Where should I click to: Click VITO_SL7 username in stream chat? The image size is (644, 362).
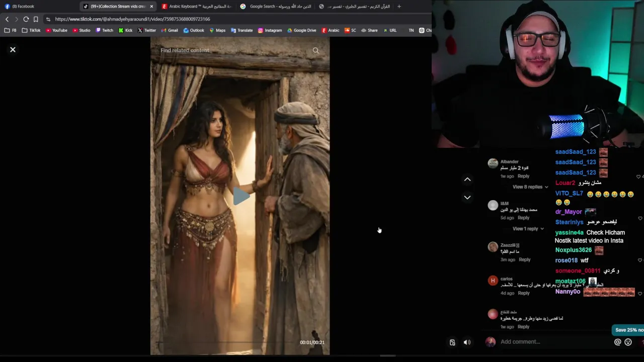tap(569, 194)
